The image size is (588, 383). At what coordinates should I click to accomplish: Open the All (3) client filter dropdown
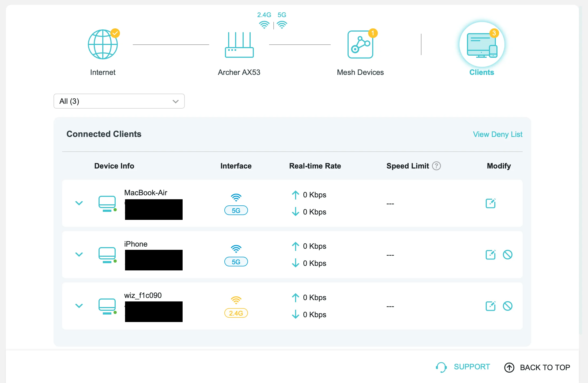point(119,101)
